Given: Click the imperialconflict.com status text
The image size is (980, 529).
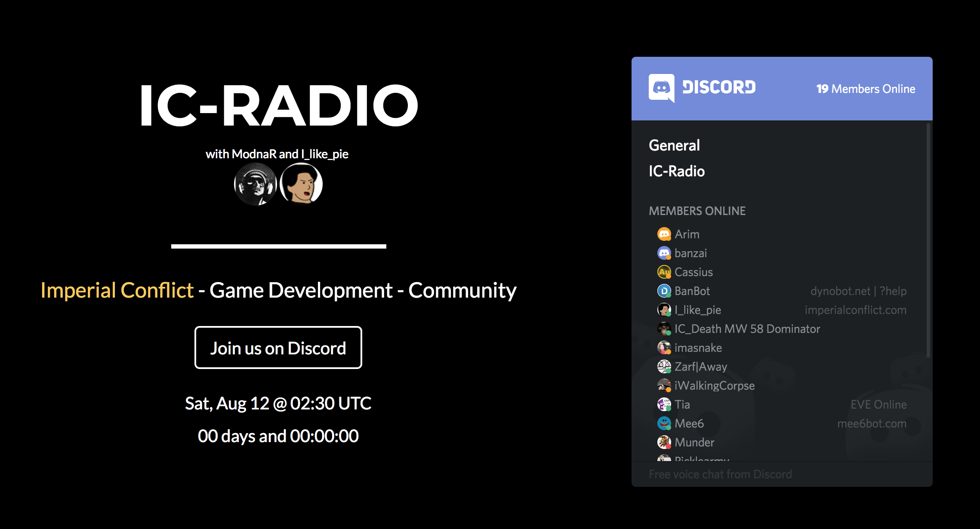Looking at the screenshot, I should coord(856,310).
